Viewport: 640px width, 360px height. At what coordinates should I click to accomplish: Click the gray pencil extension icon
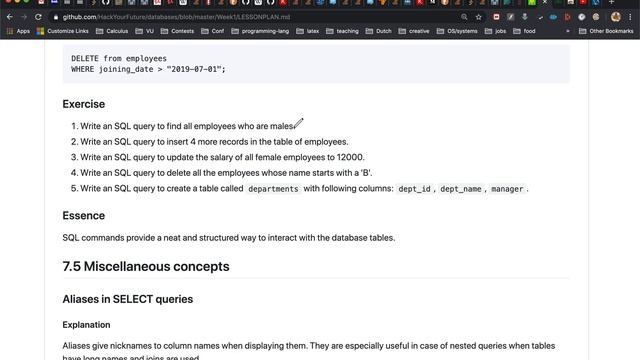[x=511, y=17]
